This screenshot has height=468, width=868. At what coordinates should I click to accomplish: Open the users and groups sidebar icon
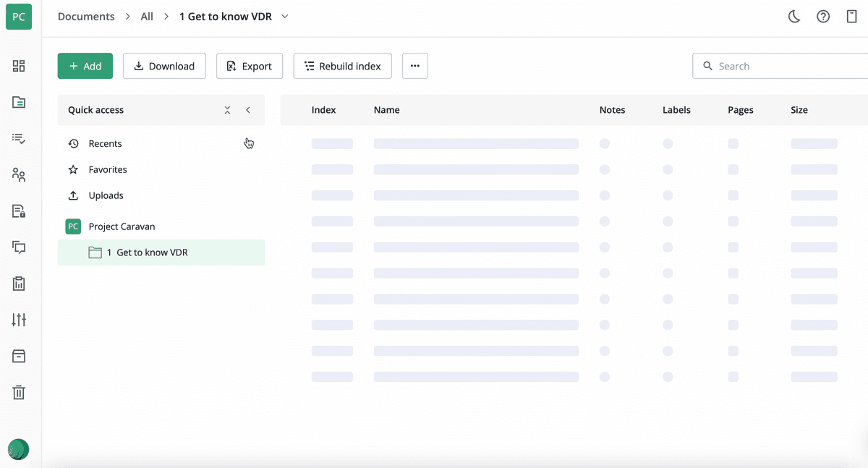click(19, 174)
